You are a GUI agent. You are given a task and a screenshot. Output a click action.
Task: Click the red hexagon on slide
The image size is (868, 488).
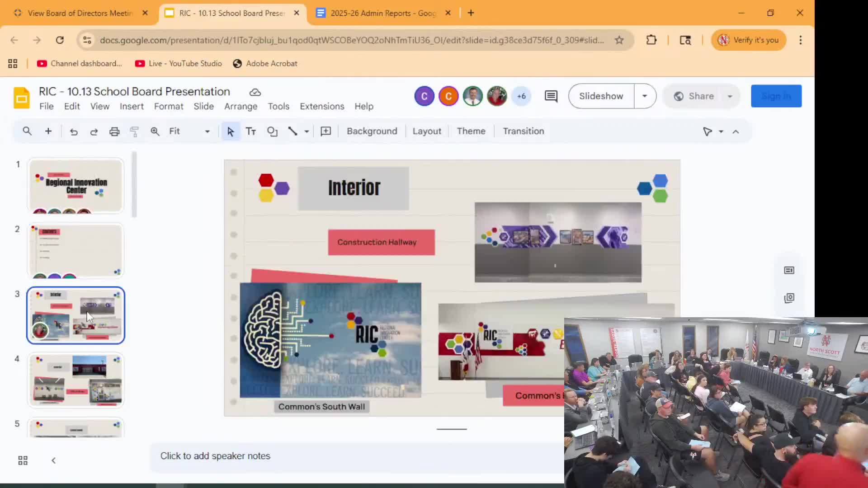point(266,180)
